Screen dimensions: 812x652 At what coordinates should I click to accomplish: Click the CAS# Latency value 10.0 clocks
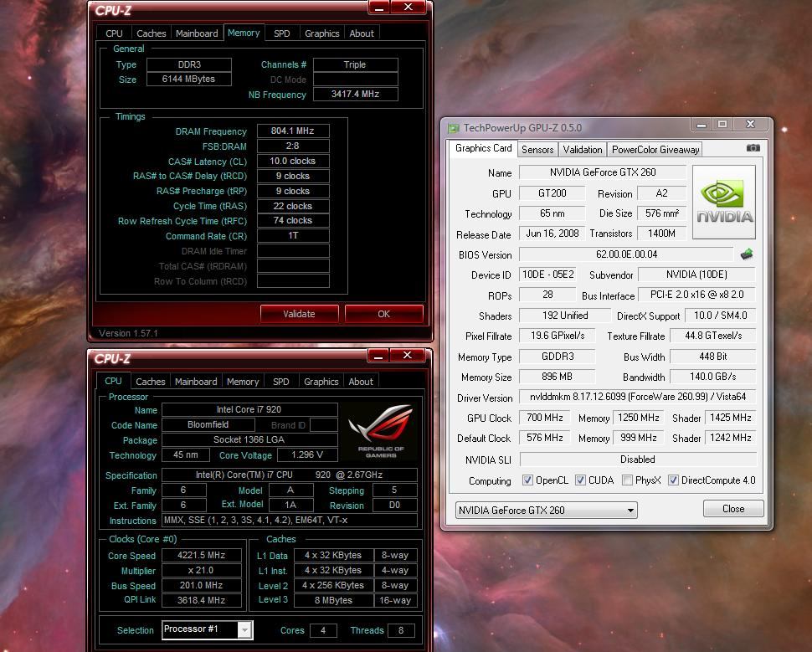coord(293,161)
